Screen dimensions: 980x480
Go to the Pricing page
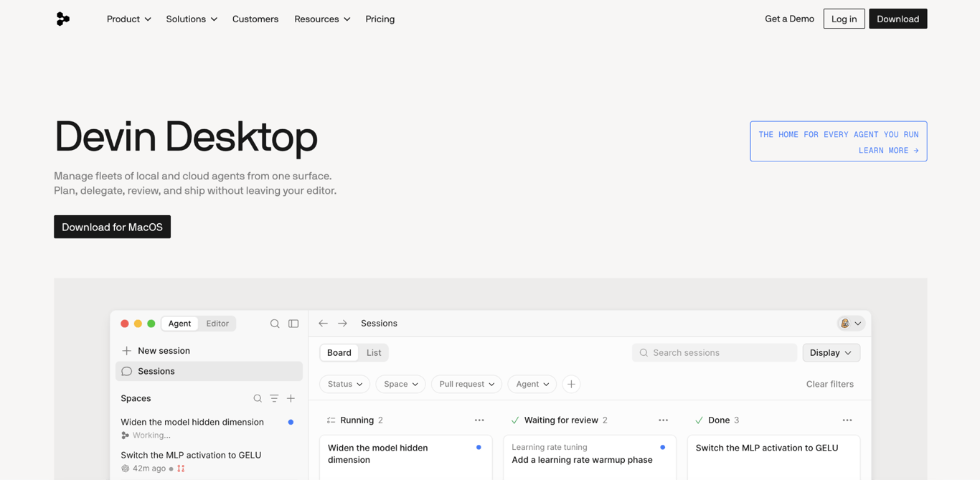click(380, 19)
